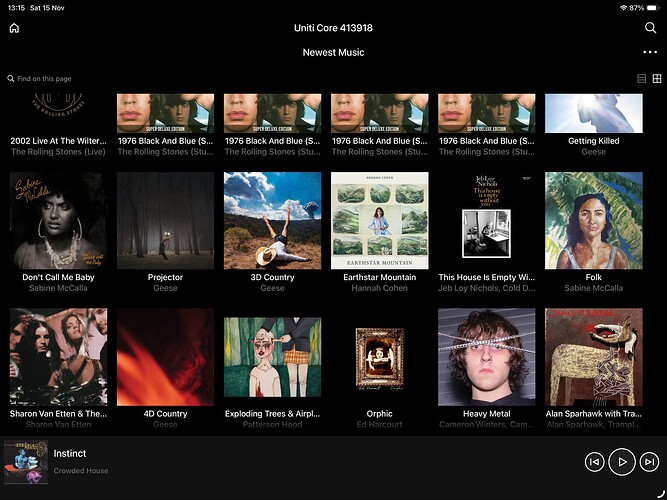Select the Heavy Metal album cover
Screen dimensions: 667x500
(x=486, y=356)
